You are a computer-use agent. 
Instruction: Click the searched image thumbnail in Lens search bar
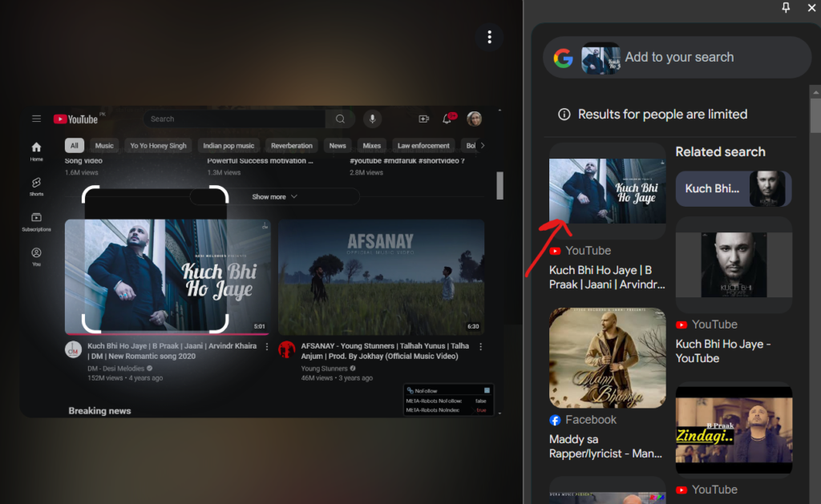[601, 58]
